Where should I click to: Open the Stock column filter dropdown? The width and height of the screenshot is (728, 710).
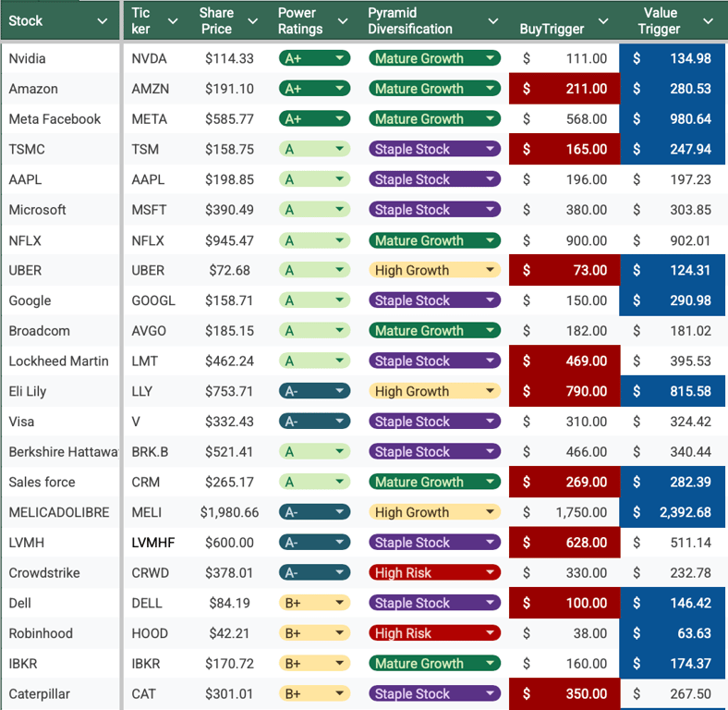coord(102,21)
